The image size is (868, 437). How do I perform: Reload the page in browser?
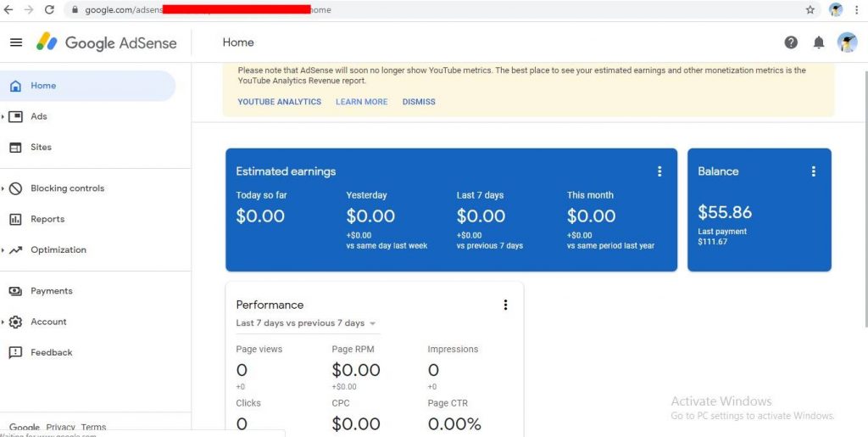[x=49, y=9]
